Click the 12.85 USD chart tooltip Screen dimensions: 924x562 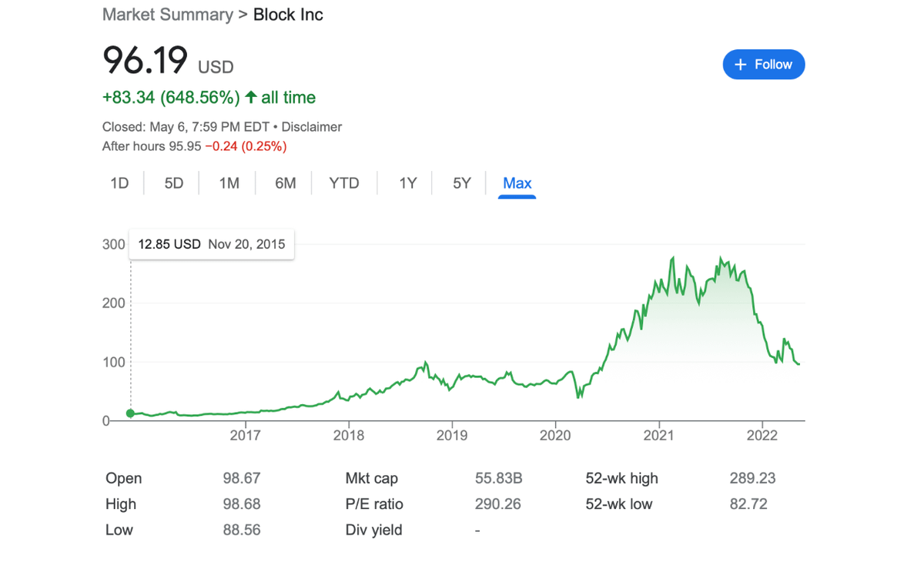coord(212,244)
